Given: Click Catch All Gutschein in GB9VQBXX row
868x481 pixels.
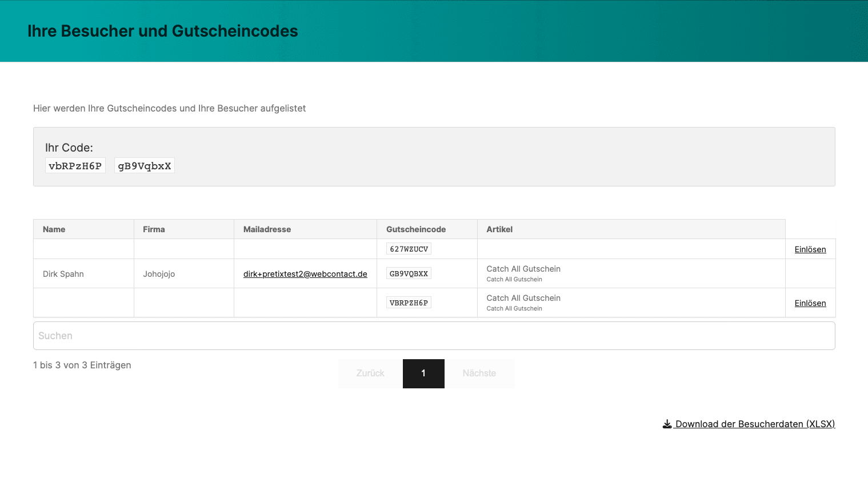Looking at the screenshot, I should (523, 269).
